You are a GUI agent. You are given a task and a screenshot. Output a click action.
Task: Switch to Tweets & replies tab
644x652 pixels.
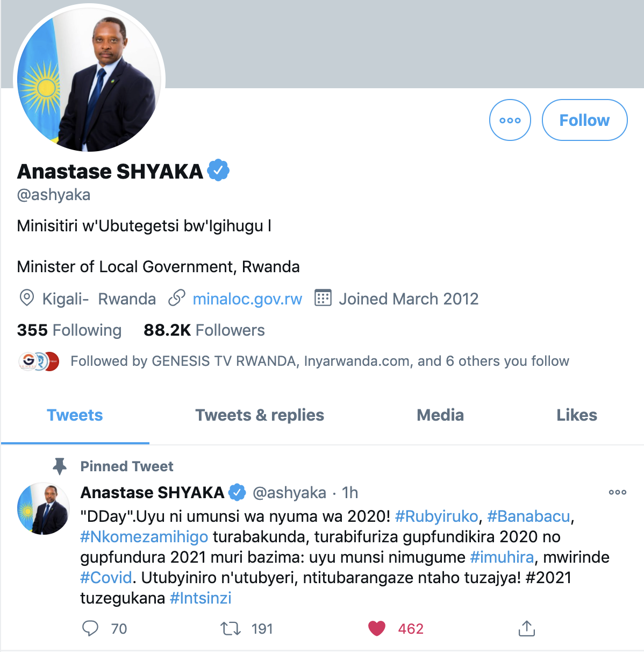tap(260, 415)
